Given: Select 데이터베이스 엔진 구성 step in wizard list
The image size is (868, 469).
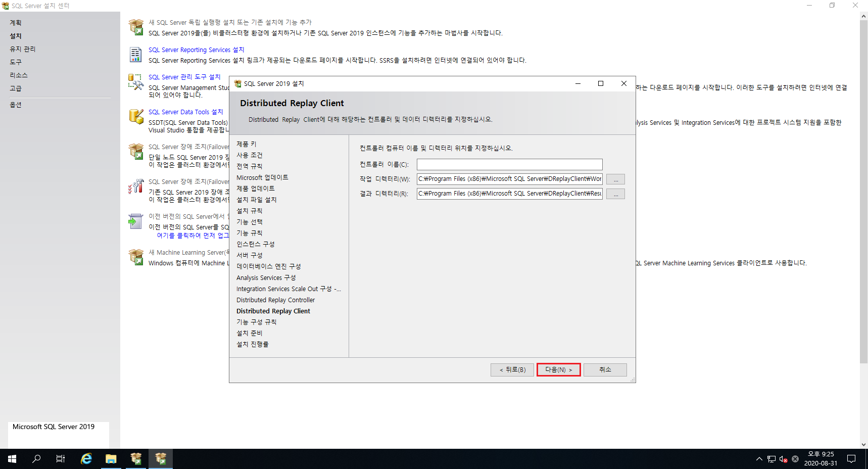Looking at the screenshot, I should [x=269, y=266].
